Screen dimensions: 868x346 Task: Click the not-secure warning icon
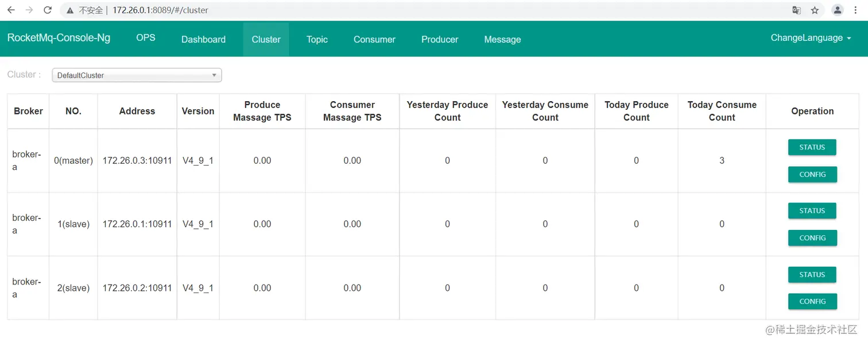pyautogui.click(x=69, y=10)
